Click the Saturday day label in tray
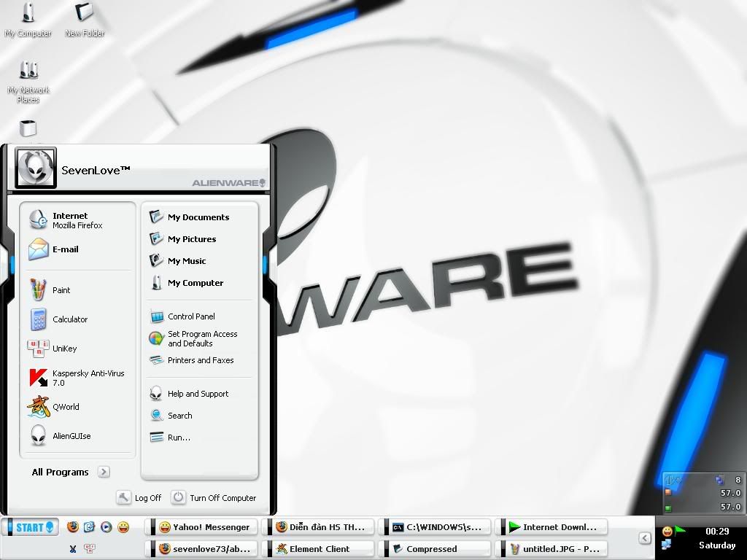 pos(717,545)
